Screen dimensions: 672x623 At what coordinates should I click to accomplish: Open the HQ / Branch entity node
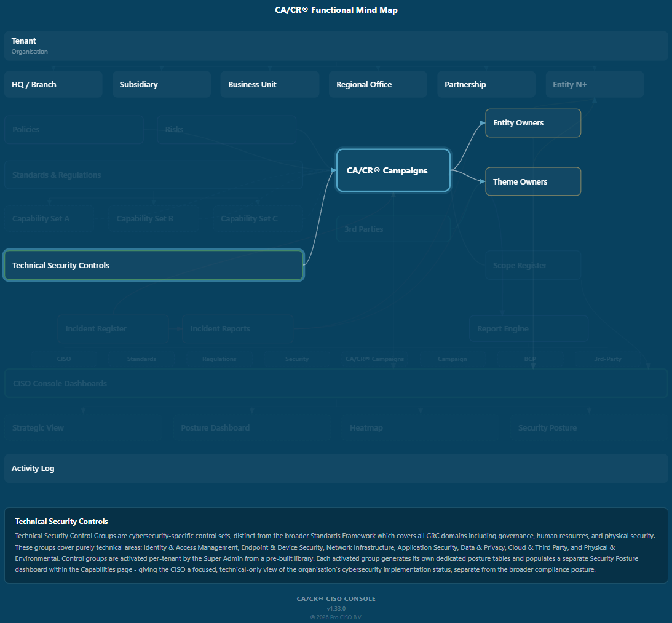click(x=53, y=84)
